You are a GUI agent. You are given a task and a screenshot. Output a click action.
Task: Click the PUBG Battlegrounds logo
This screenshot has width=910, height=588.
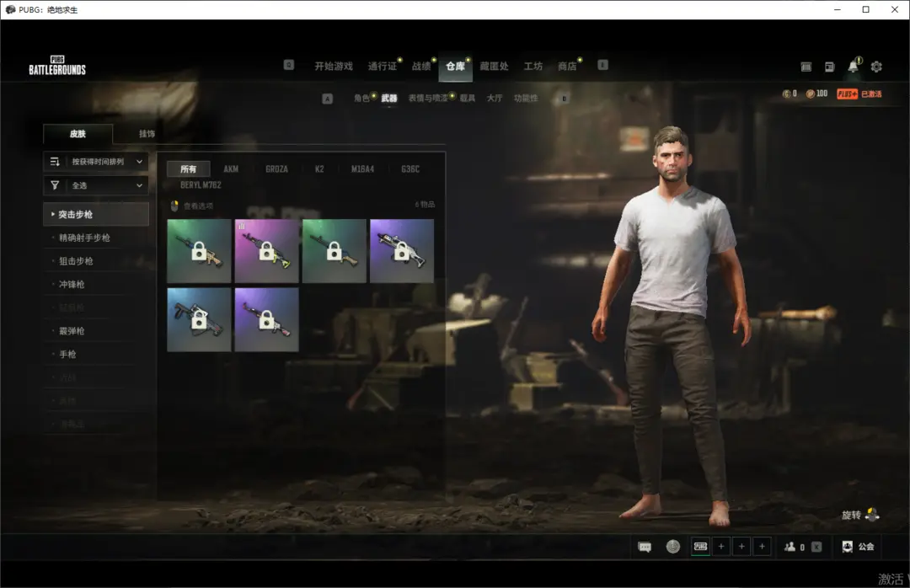(x=57, y=66)
